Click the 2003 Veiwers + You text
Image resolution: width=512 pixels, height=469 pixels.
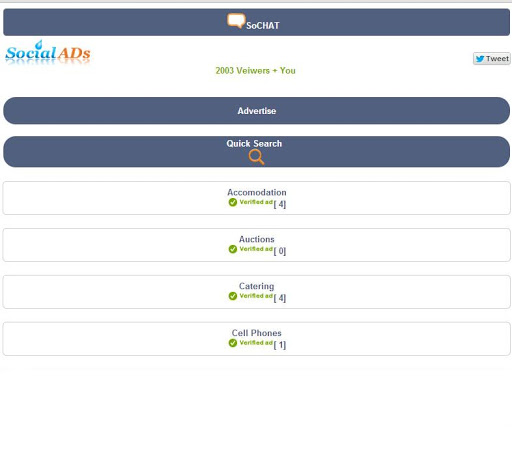(x=255, y=71)
